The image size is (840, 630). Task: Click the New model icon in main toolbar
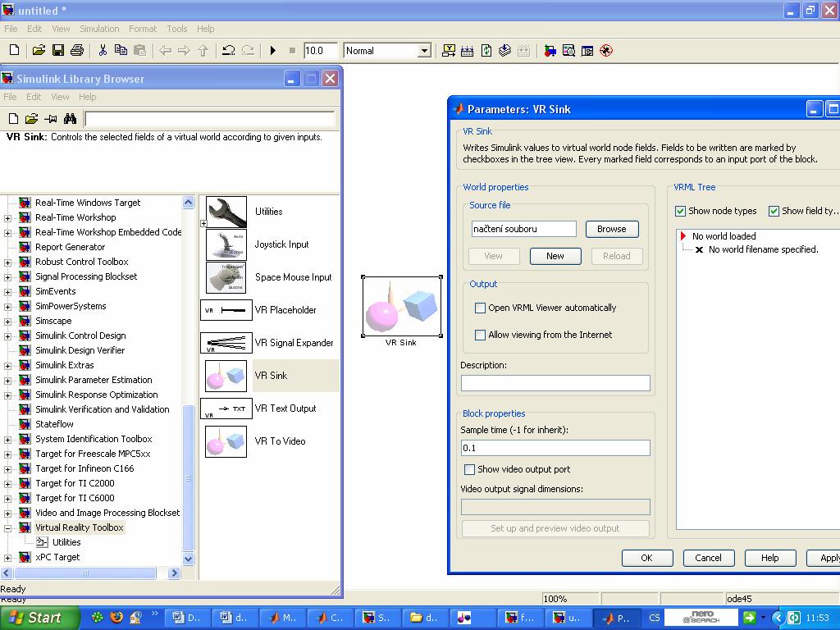pos(15,50)
